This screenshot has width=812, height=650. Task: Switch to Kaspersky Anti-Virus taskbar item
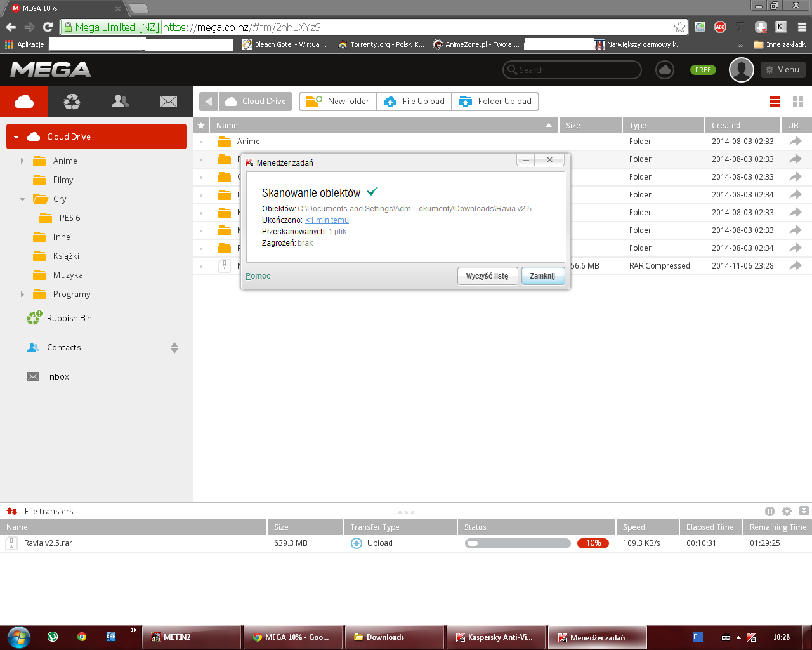pyautogui.click(x=495, y=637)
